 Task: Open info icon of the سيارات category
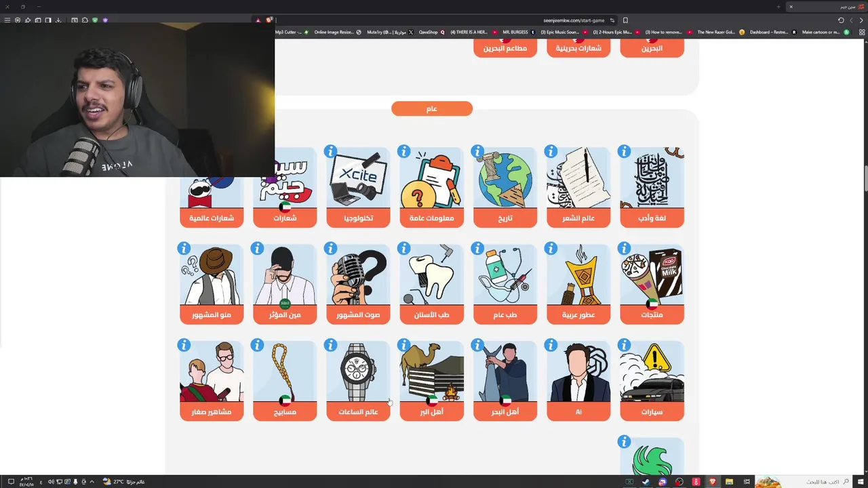[624, 346]
